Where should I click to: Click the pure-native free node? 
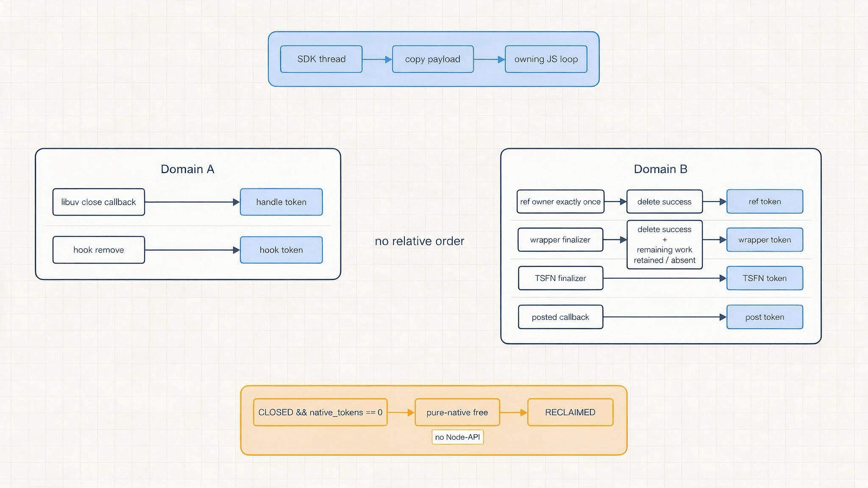click(457, 412)
